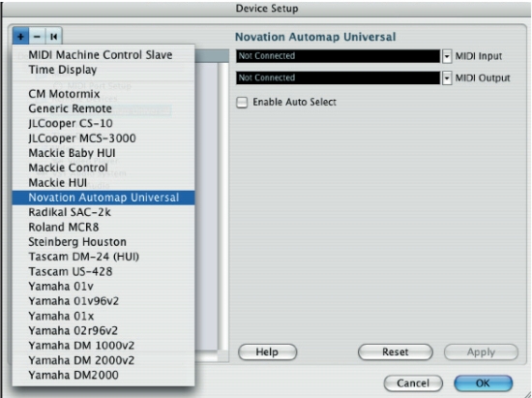Select MIDI Machine Control Slave entry
This screenshot has height=398, width=532.
point(103,54)
